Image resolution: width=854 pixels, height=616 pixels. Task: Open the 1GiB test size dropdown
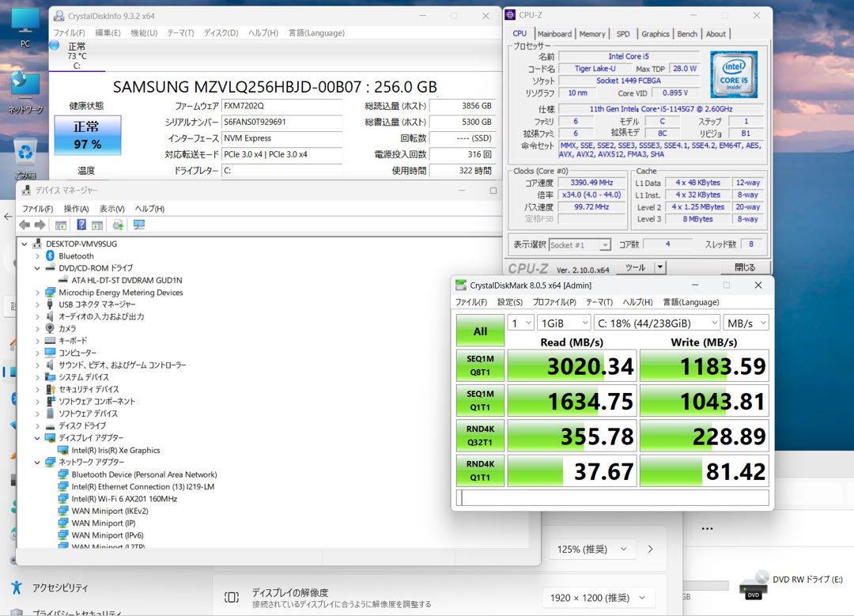tap(564, 323)
